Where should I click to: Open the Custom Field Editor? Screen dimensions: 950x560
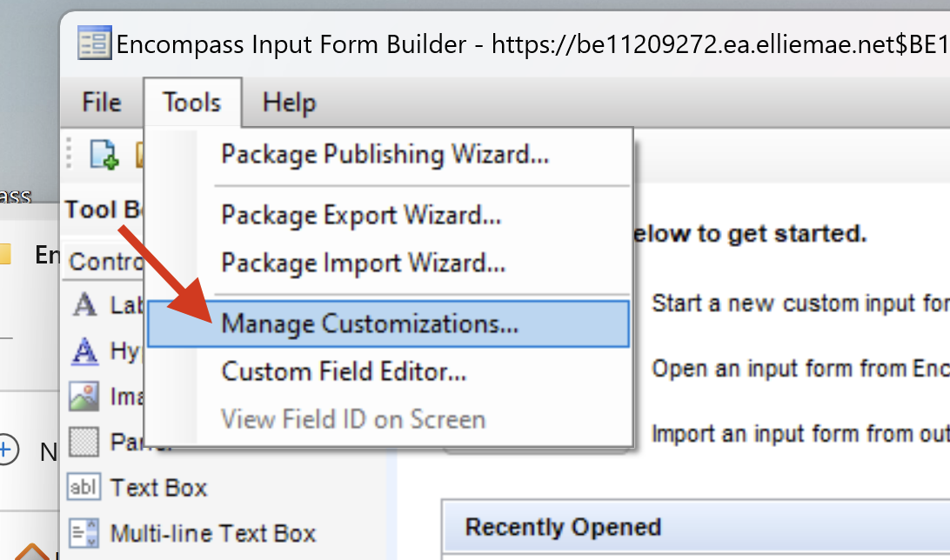tap(344, 371)
